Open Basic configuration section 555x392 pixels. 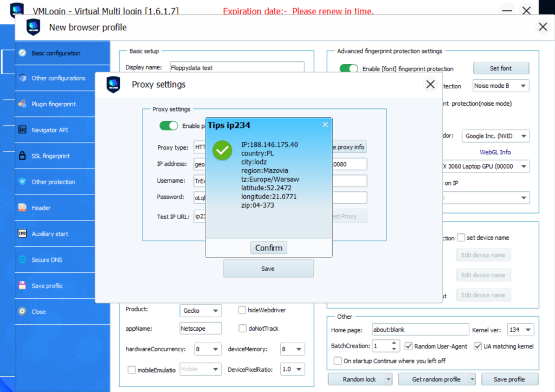[62, 53]
